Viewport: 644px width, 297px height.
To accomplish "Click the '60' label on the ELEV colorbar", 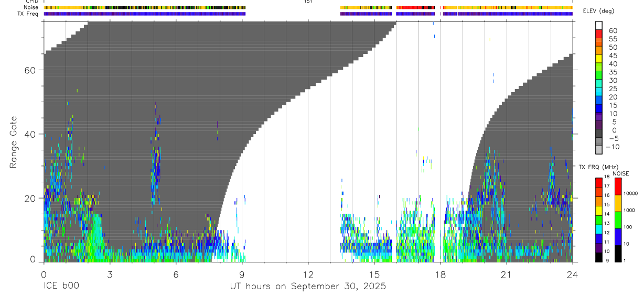I will [613, 31].
